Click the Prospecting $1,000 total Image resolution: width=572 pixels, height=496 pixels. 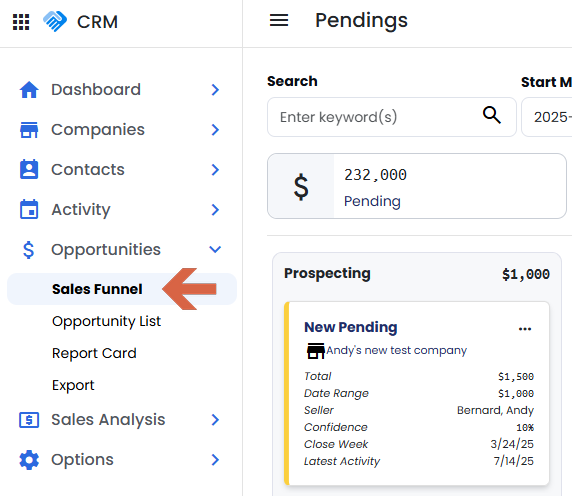[526, 274]
